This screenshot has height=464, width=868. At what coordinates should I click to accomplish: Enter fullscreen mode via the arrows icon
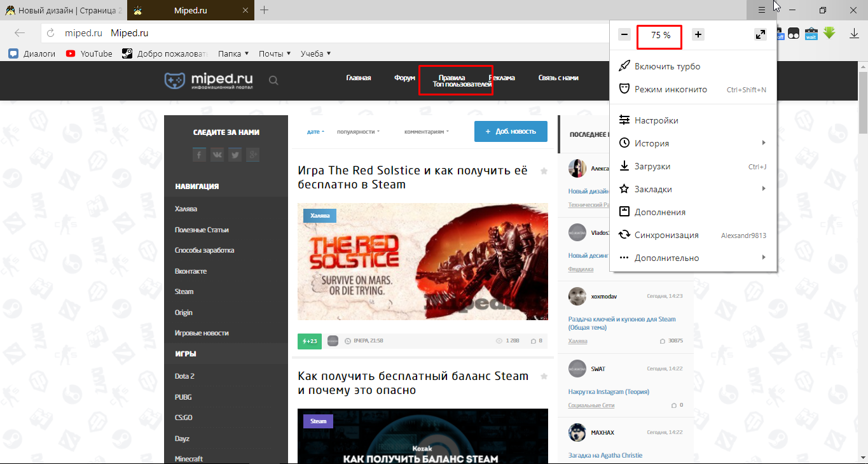[761, 35]
